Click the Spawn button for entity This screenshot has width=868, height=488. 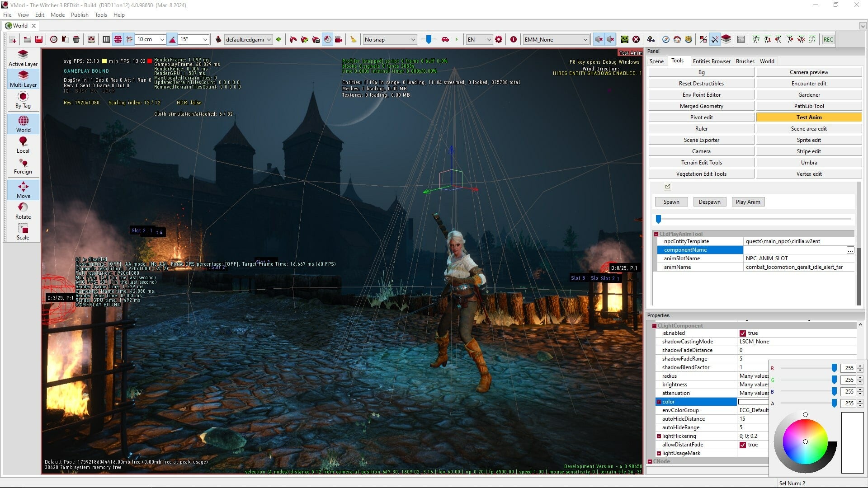click(671, 202)
